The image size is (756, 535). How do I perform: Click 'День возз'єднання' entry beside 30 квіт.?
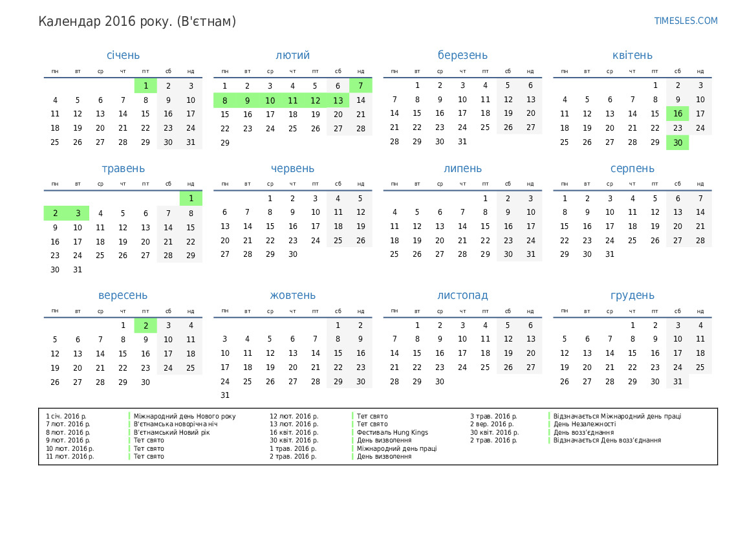[x=583, y=432]
